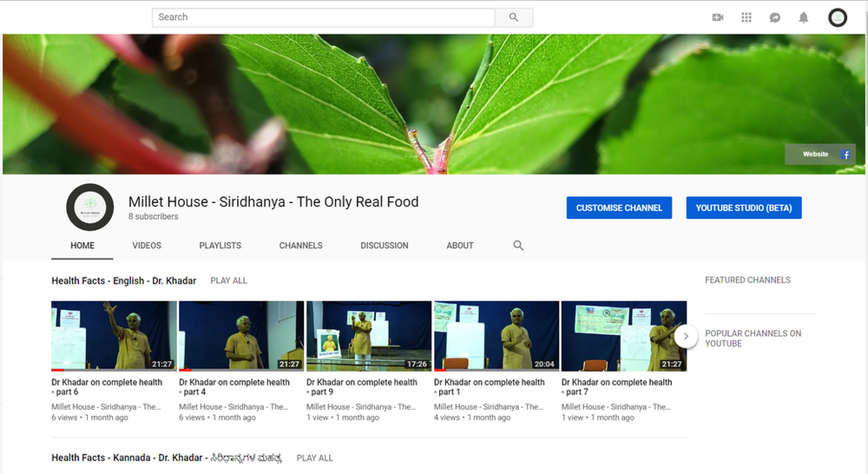Open the notifications bell
868x474 pixels.
803,17
